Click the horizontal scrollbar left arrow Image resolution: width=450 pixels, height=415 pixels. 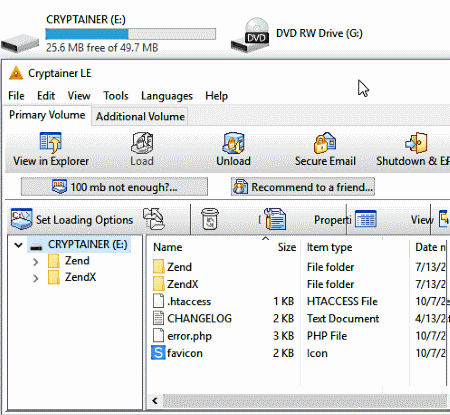tap(155, 400)
